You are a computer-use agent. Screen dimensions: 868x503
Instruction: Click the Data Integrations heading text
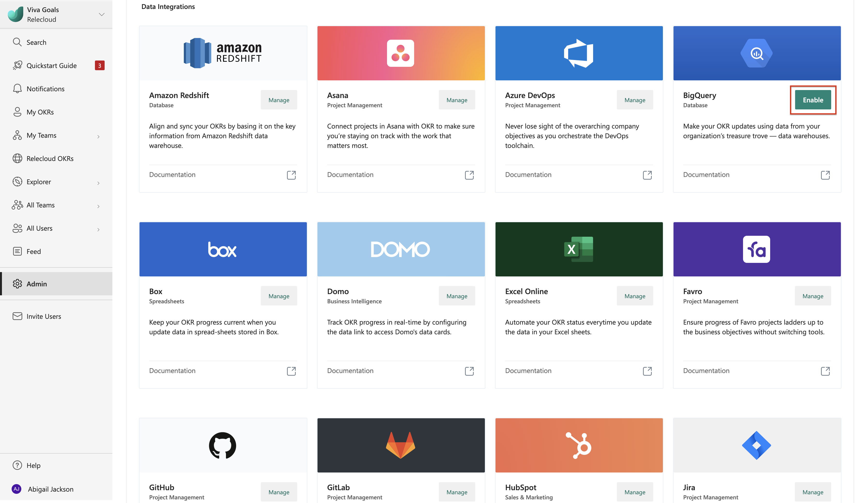point(168,7)
